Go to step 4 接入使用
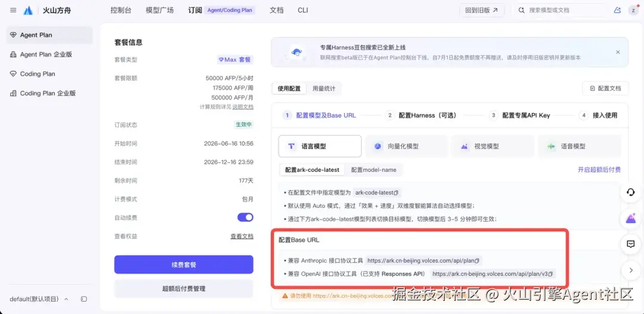Viewport: 644px width, 314px height. 598,115
